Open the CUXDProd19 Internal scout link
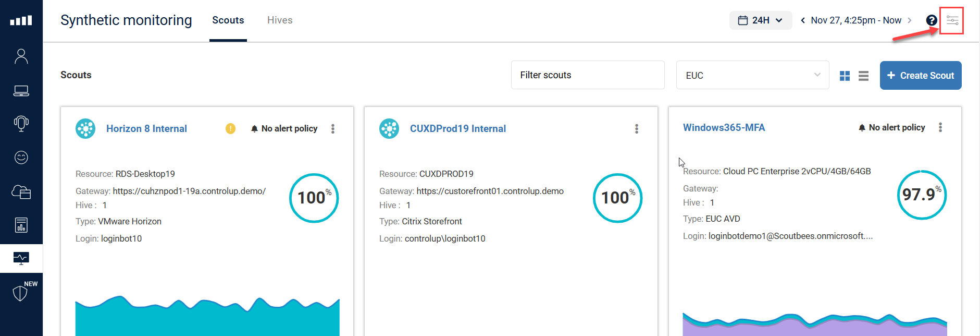Screen dimensions: 980x336 (x=458, y=129)
